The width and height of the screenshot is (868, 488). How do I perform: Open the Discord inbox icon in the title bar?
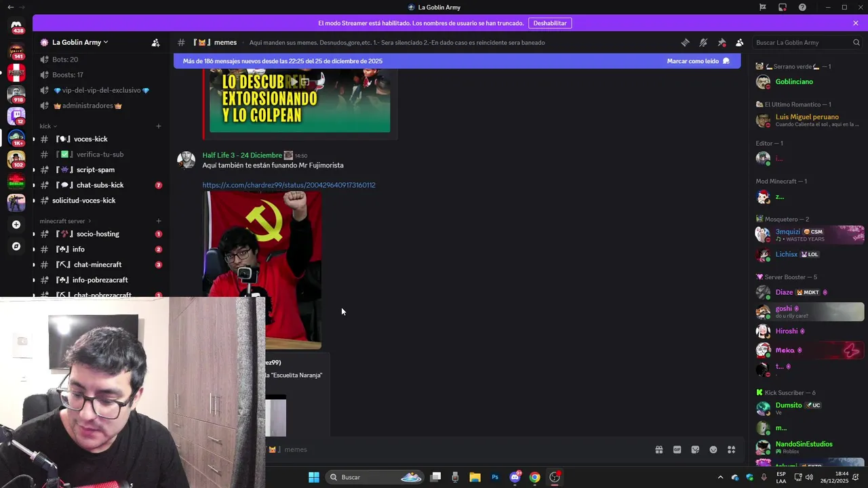tap(783, 7)
